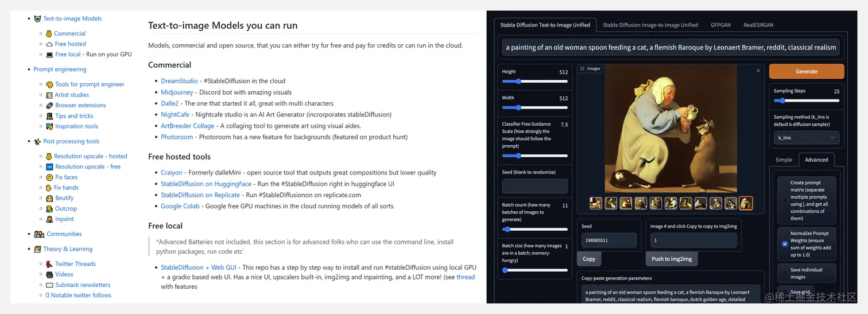Click the Batch count slider
The image size is (868, 314).
click(534, 229)
